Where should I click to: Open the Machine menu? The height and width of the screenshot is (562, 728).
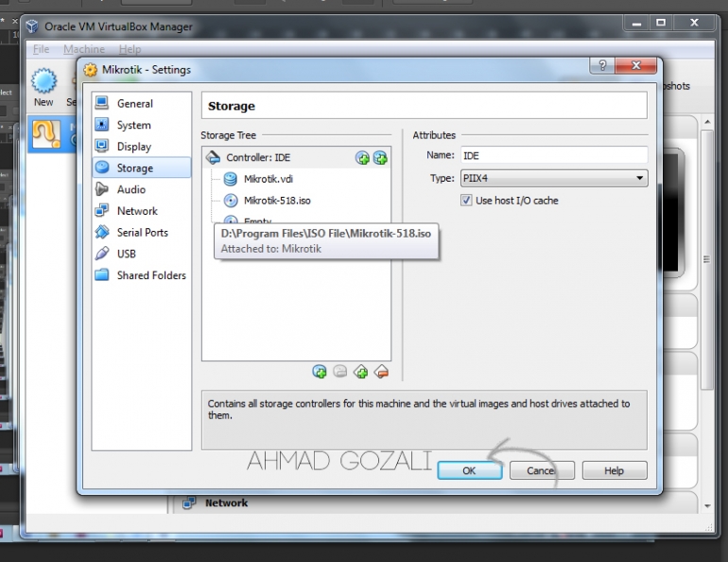click(x=84, y=49)
